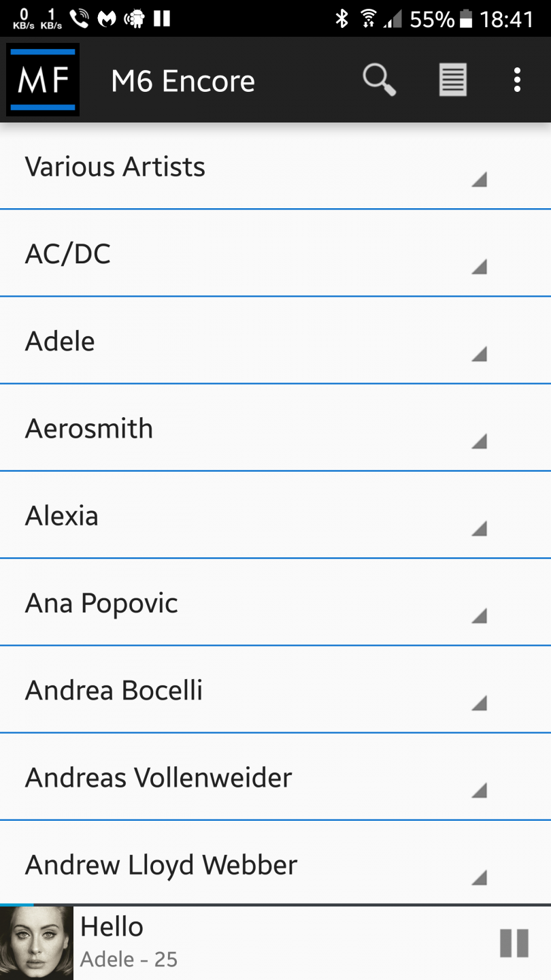Expand the Various Artists arrow
This screenshot has width=551, height=980.
(479, 180)
